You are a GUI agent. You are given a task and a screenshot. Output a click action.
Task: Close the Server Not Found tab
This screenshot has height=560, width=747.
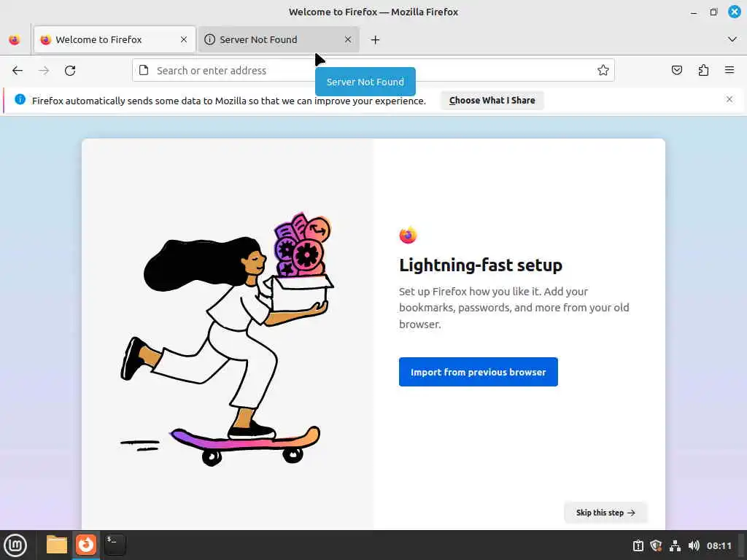click(x=348, y=39)
